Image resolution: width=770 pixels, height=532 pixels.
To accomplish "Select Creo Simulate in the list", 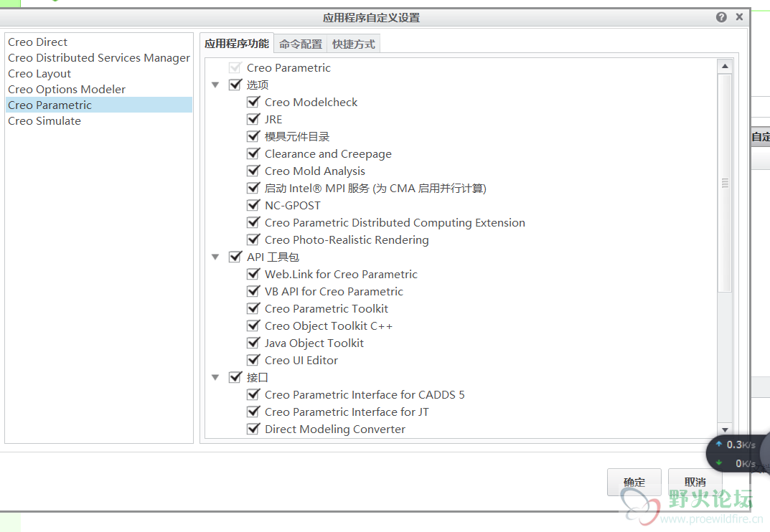I will click(99, 120).
